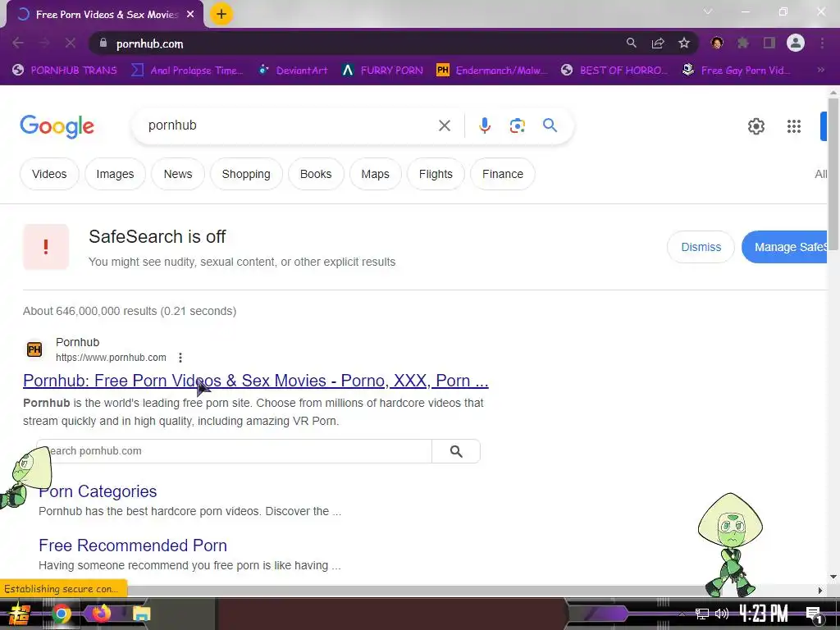Screen dimensions: 840x630
Task: Open the Manage SafeSearch button
Action: (x=785, y=247)
